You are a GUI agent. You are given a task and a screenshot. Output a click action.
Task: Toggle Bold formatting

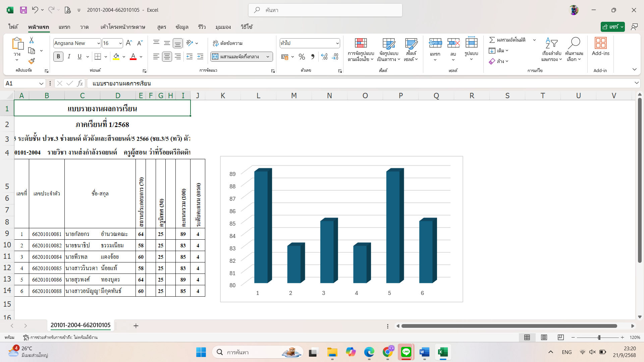(x=58, y=57)
